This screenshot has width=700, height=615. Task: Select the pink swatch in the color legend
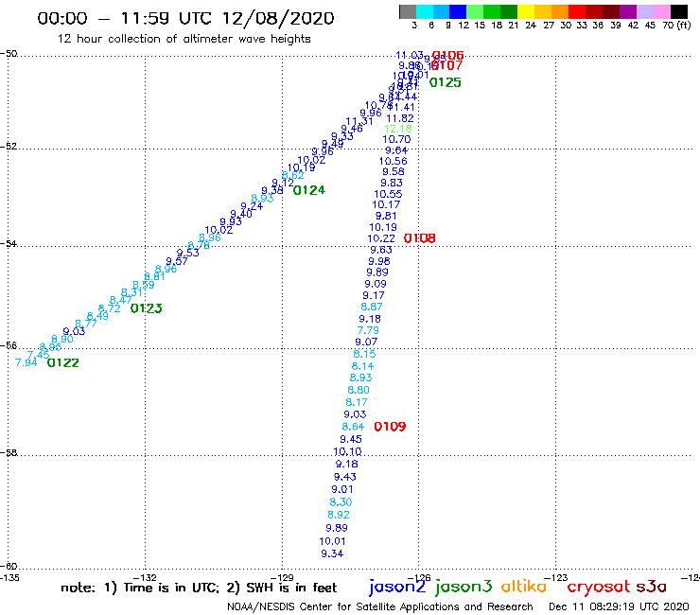click(662, 11)
